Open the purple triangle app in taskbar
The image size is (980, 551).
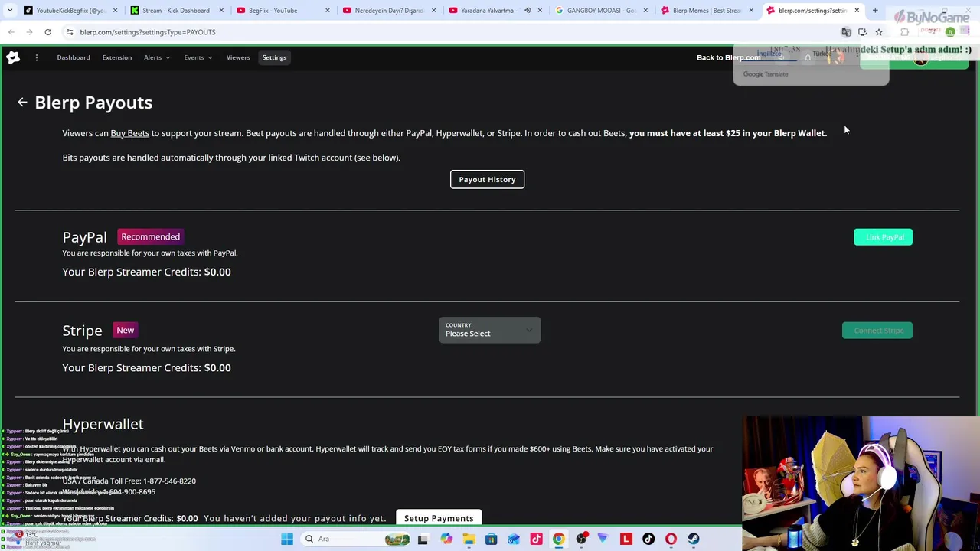coord(603,539)
